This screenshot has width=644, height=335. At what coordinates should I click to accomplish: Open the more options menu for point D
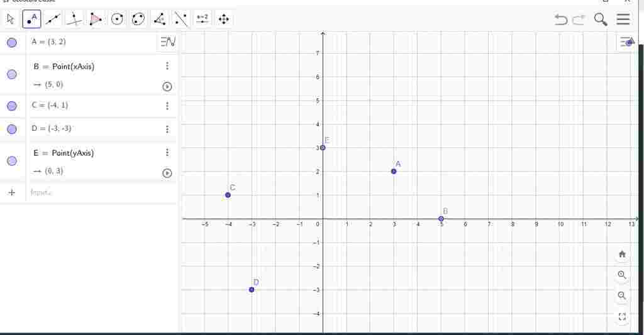tap(167, 129)
